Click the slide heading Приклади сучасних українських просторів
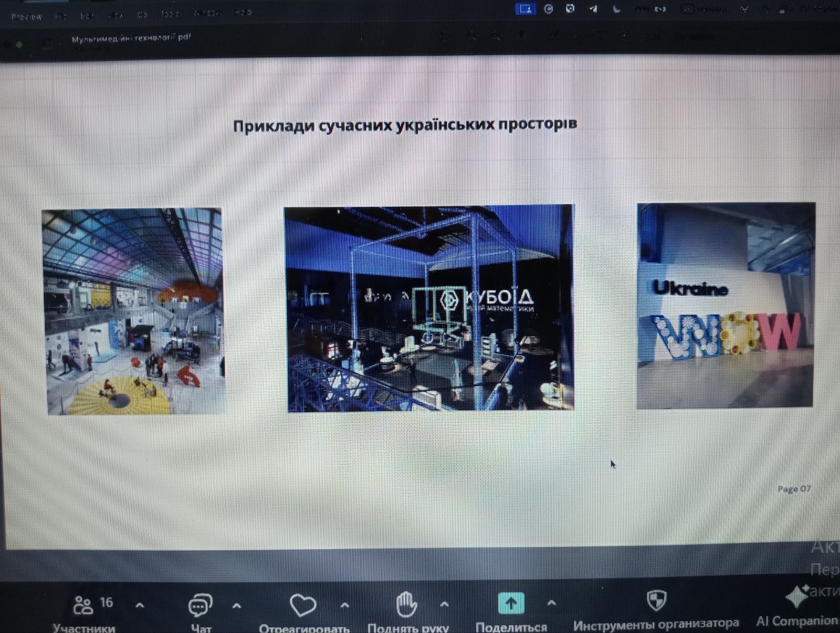The width and height of the screenshot is (840, 633). 405,125
